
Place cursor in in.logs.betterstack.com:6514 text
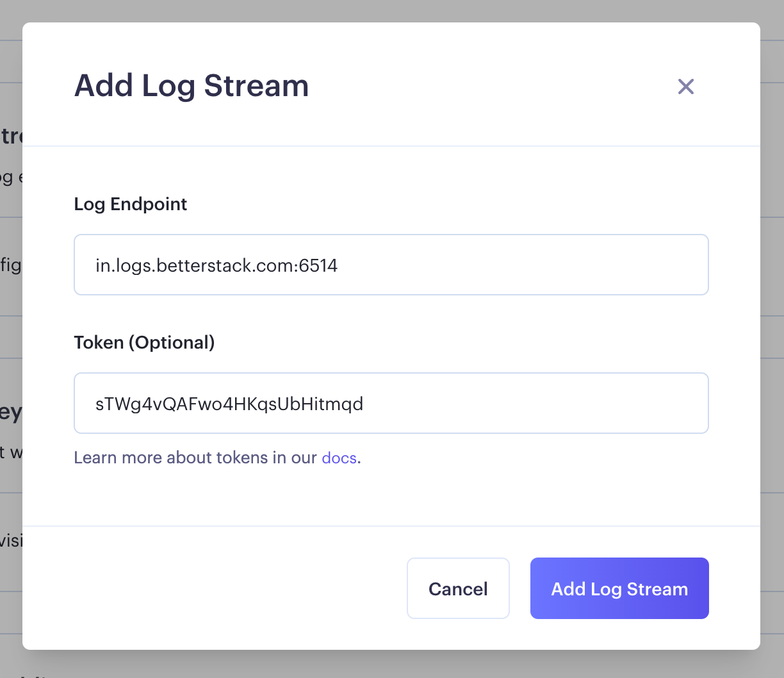216,265
